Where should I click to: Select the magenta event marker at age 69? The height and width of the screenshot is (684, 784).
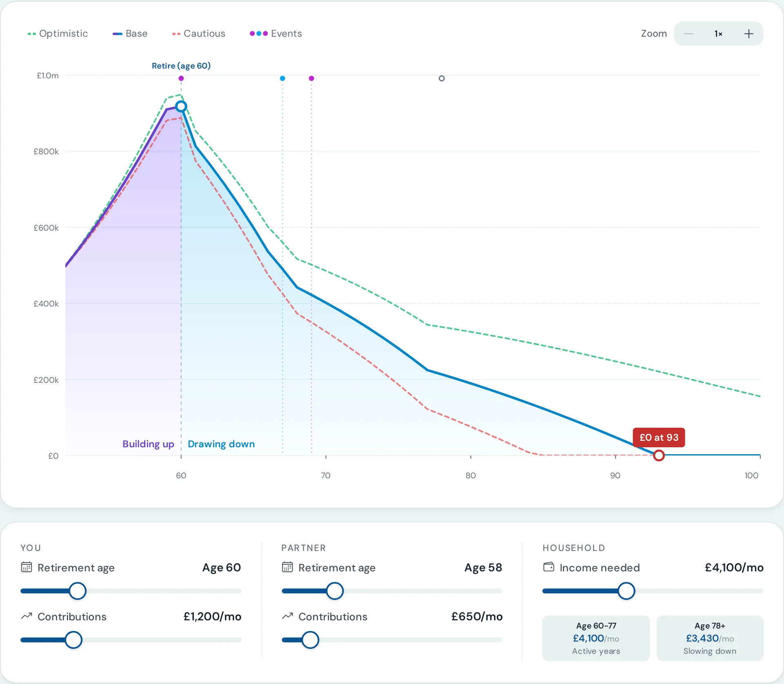[x=312, y=78]
